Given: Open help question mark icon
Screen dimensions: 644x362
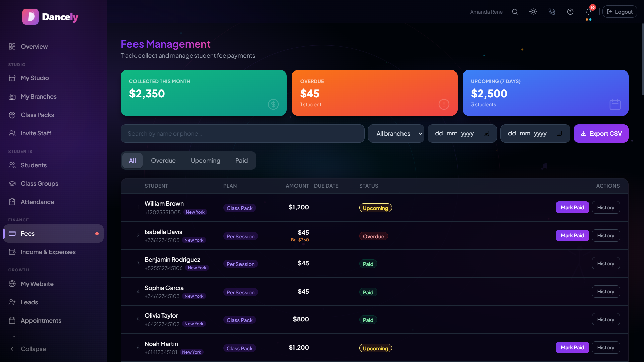Looking at the screenshot, I should pos(570,12).
